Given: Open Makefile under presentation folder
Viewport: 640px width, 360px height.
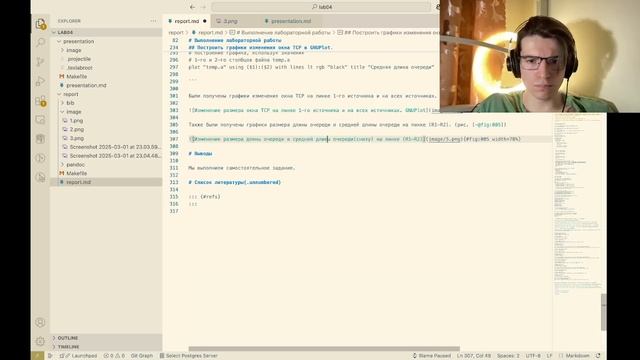Looking at the screenshot, I should [x=76, y=77].
